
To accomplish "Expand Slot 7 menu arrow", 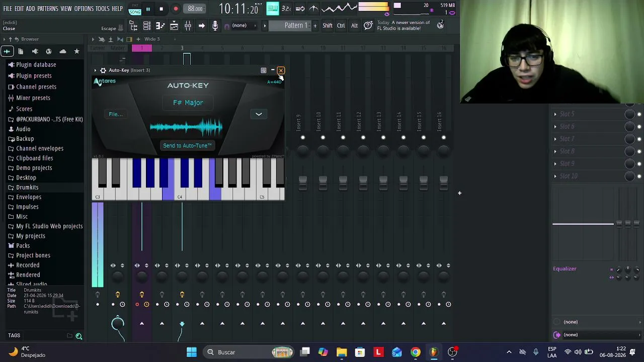I will [555, 139].
